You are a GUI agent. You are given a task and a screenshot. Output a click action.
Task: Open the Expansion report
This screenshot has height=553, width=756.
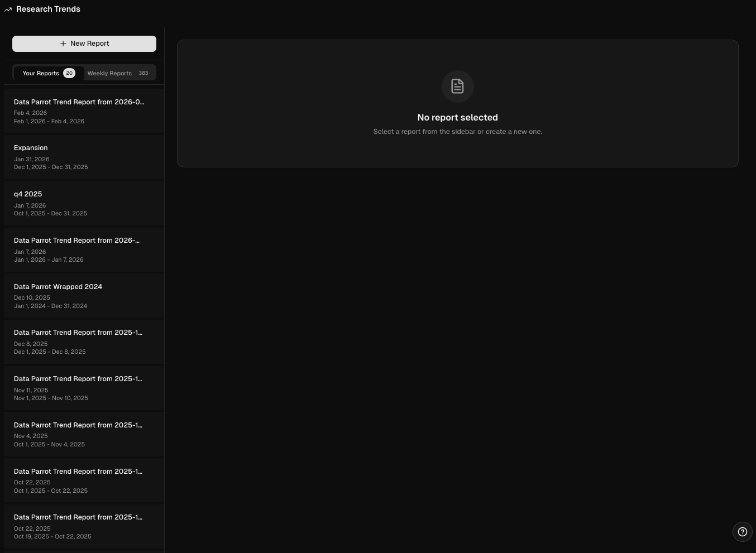84,157
